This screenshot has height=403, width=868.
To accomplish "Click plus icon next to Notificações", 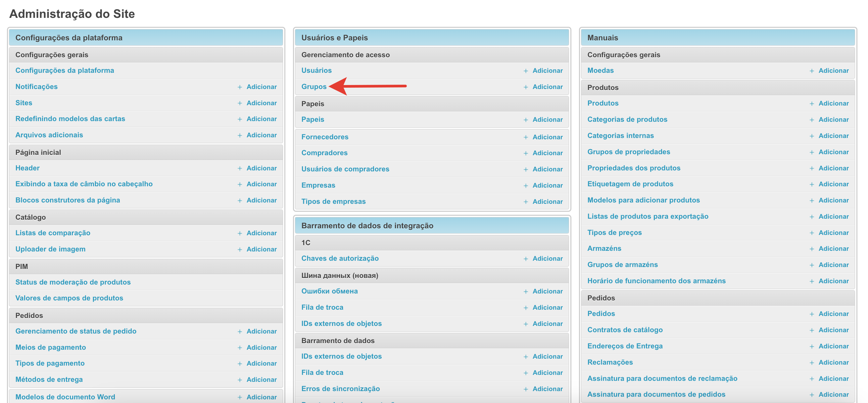I will pyautogui.click(x=240, y=87).
